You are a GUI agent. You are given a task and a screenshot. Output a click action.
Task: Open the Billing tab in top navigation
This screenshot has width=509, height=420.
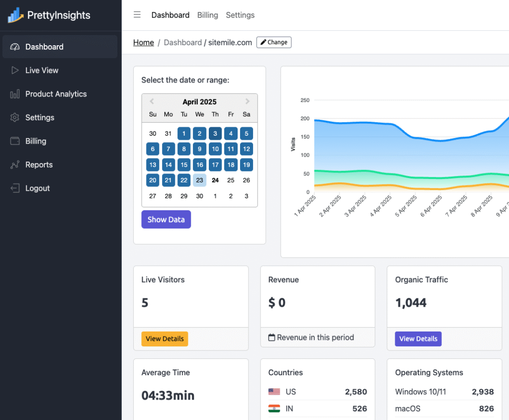coord(207,15)
